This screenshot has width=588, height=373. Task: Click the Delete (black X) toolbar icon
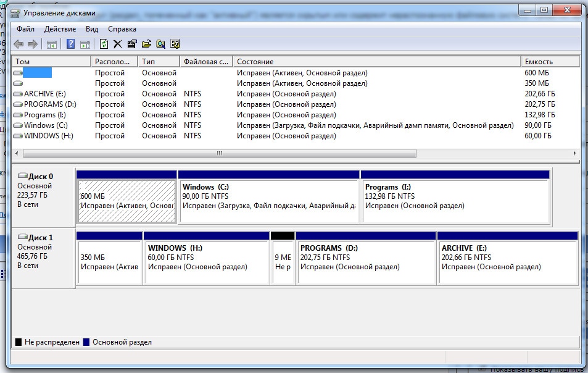[x=117, y=44]
